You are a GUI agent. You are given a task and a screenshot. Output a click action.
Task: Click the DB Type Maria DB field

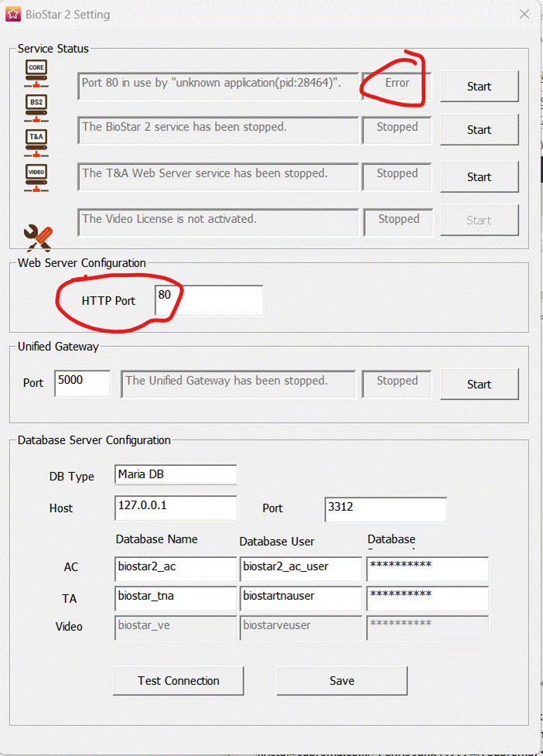tap(176, 475)
